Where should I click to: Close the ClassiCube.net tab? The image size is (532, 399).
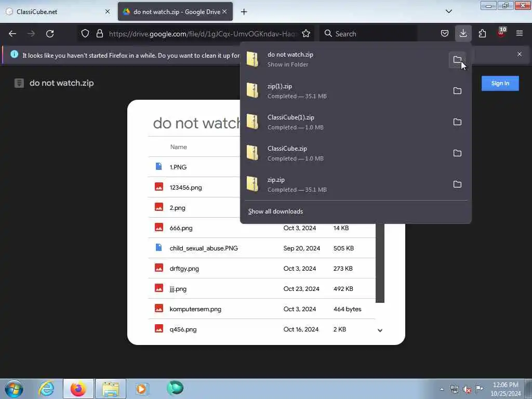tap(108, 12)
